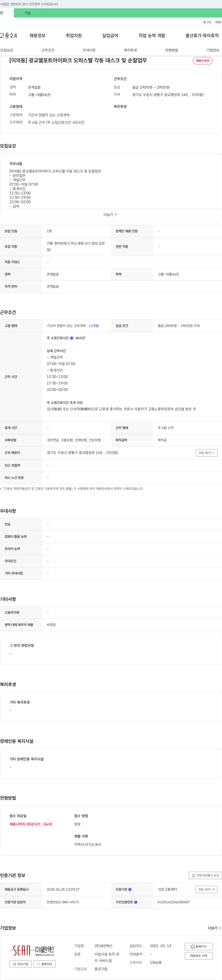
Task: Jump to the 전형방법 section tab
Action: point(171,50)
